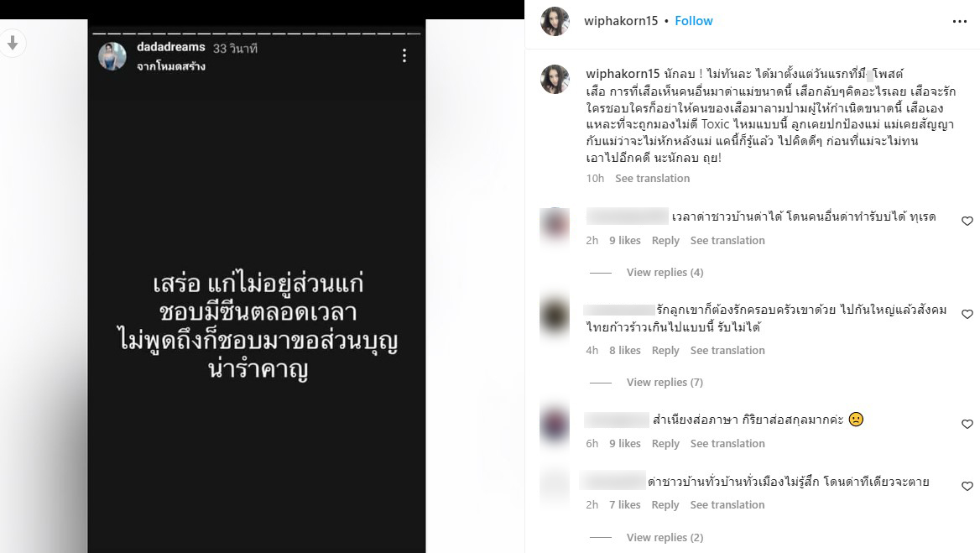Screen dimensions: 980x553
Task: Like the fourth comment with the heart icon
Action: [x=967, y=486]
